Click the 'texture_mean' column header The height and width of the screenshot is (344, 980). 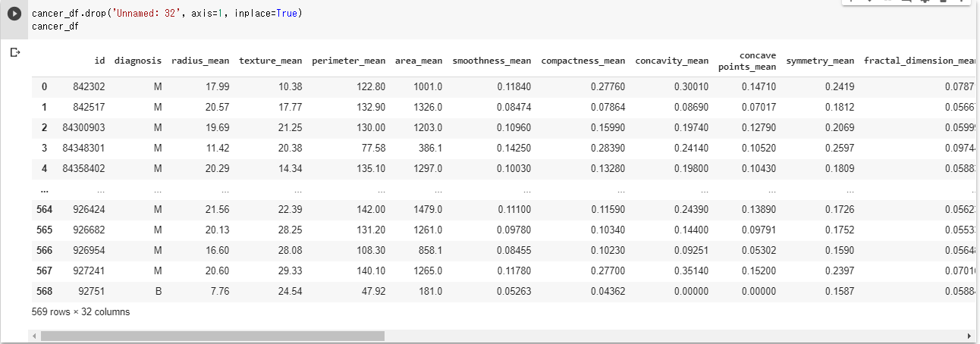270,61
